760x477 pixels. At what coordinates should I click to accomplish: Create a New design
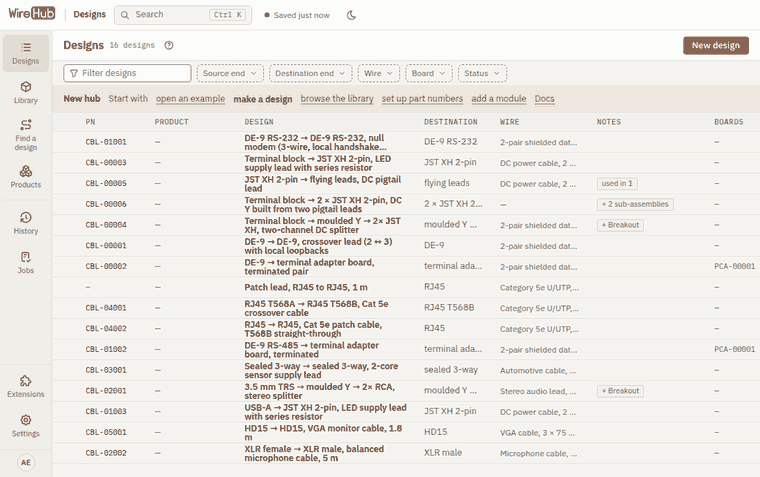tap(716, 45)
